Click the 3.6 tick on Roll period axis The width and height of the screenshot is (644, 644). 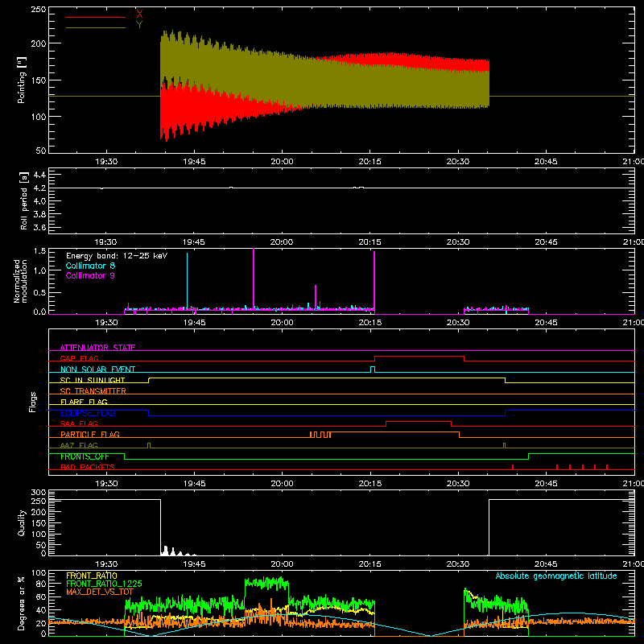39,227
